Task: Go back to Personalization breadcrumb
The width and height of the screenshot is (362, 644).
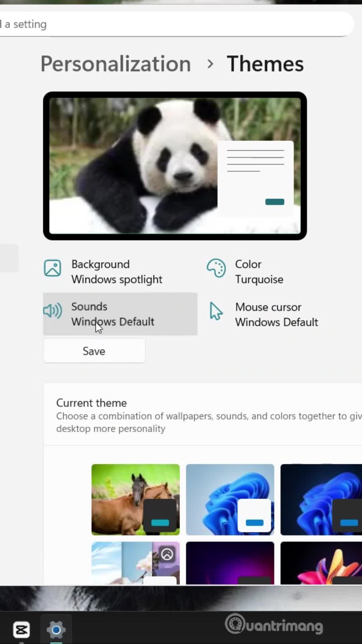Action: [116, 64]
